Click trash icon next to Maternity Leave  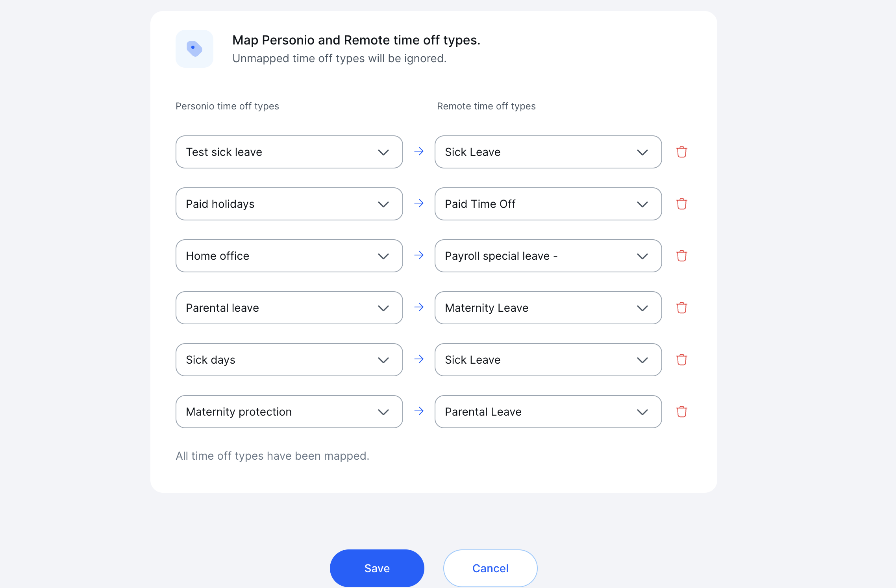point(681,308)
